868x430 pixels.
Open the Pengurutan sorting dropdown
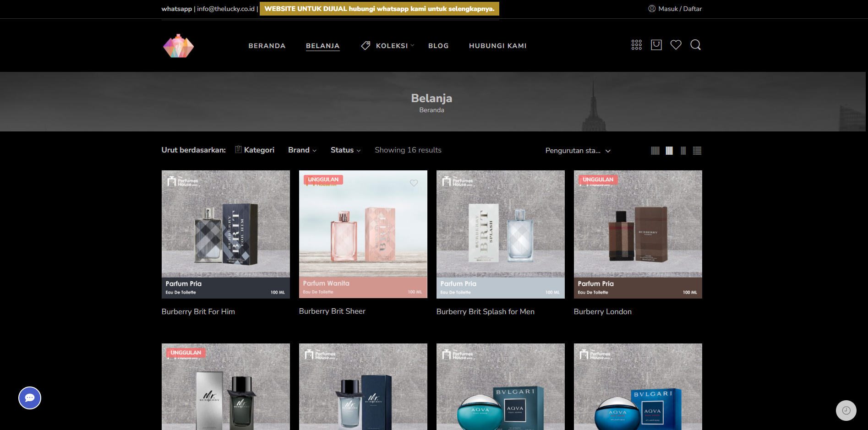tap(578, 151)
